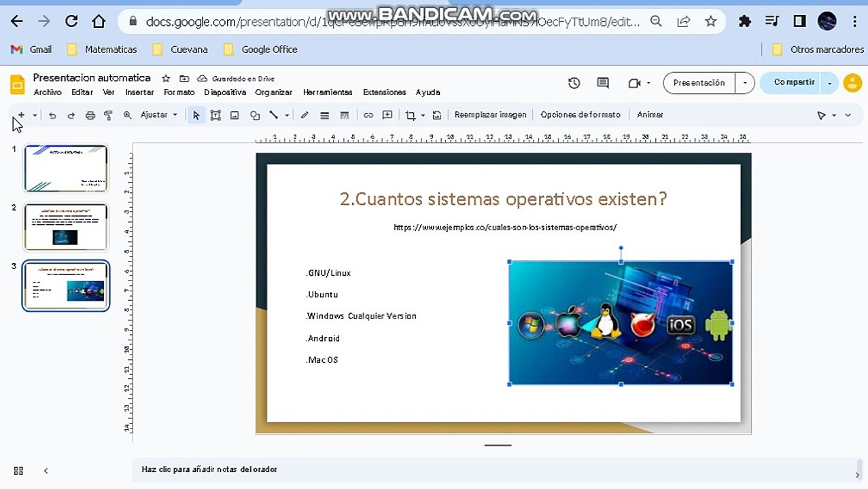868x489 pixels.
Task: Select the text box tool
Action: click(x=215, y=115)
